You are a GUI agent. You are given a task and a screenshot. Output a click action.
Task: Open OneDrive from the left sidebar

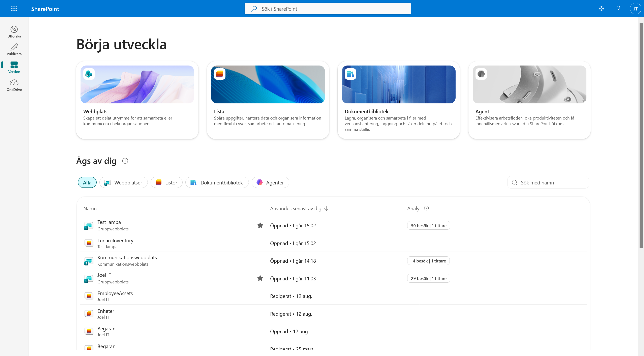coord(14,85)
